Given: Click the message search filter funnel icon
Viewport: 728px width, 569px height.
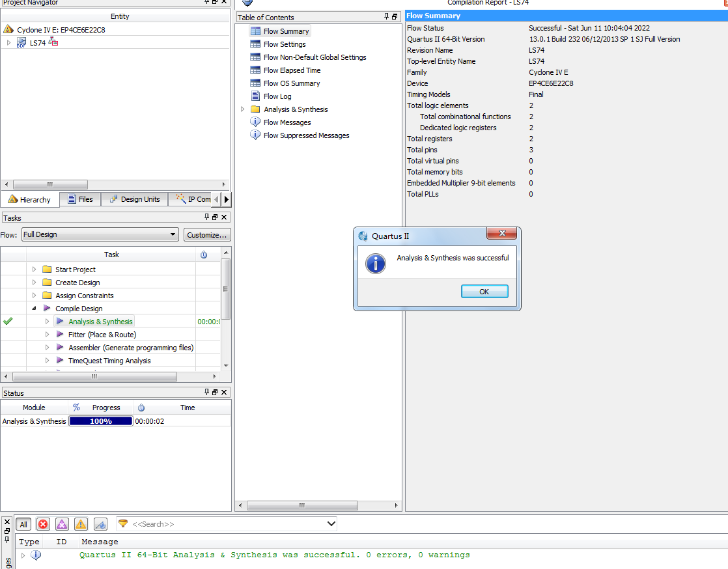Looking at the screenshot, I should (123, 523).
